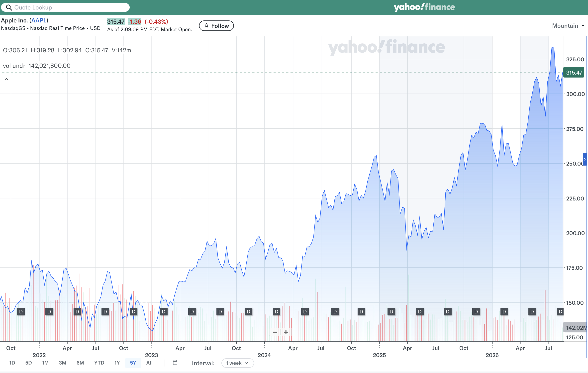Select the August 2026 dividend marker
Viewport: 588px width, 373px height.
point(560,311)
